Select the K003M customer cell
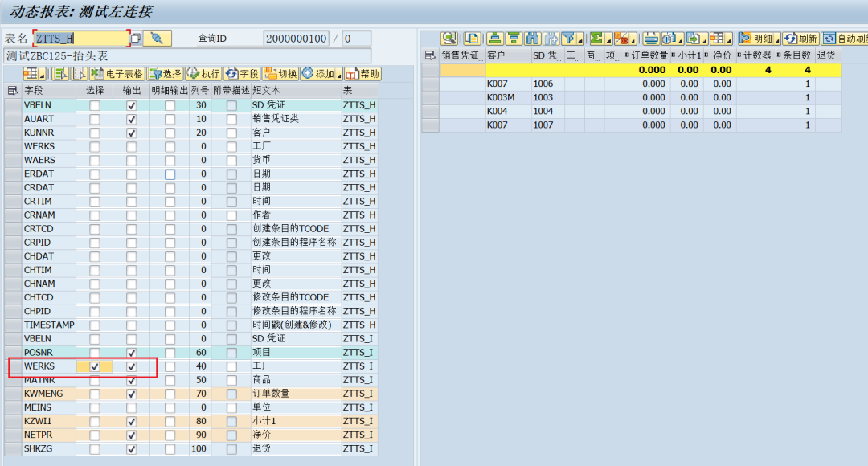The image size is (868, 466). tap(508, 97)
